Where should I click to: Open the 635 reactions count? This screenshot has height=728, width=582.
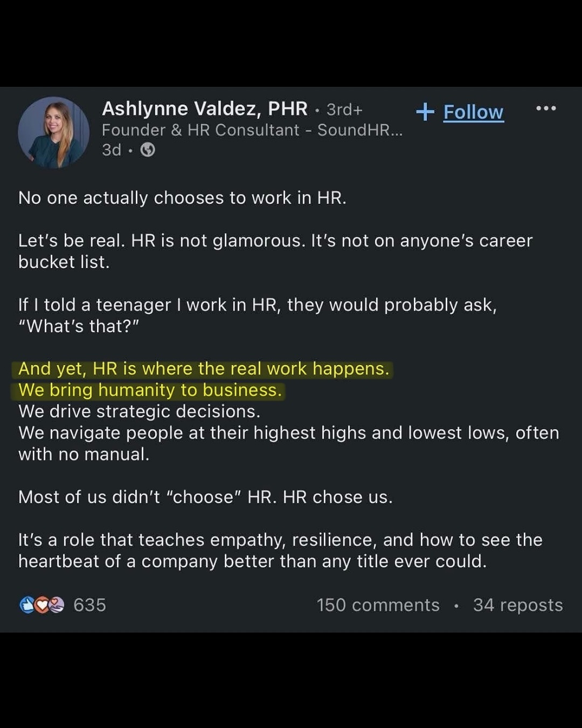(x=89, y=605)
